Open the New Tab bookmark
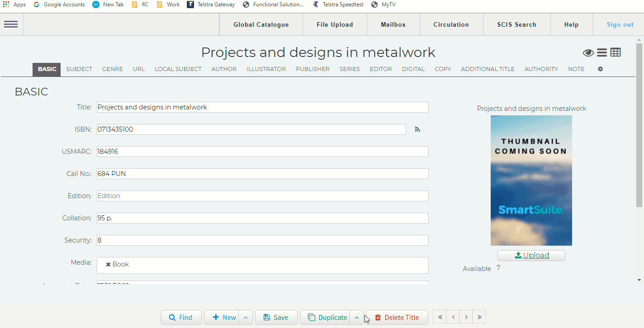This screenshot has height=328, width=644. 108,5
